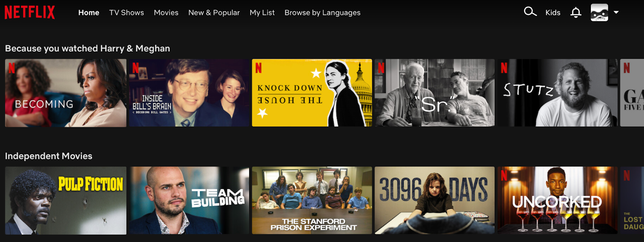Screen dimensions: 644x242
Task: Go to the Home tab
Action: click(x=89, y=12)
